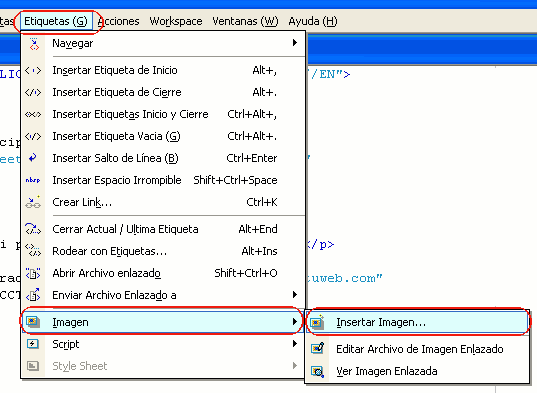Click the nbsp Espacio Irrompible icon
This screenshot has height=393, width=537.
coord(33,180)
